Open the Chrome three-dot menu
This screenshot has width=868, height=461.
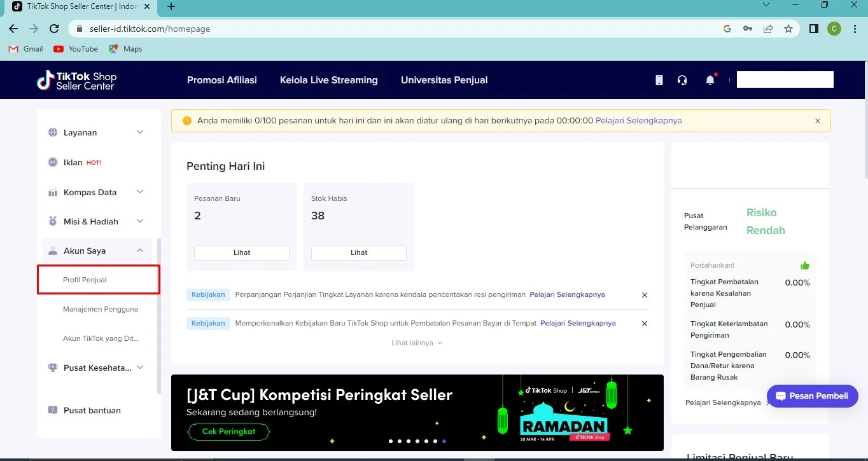coord(854,29)
